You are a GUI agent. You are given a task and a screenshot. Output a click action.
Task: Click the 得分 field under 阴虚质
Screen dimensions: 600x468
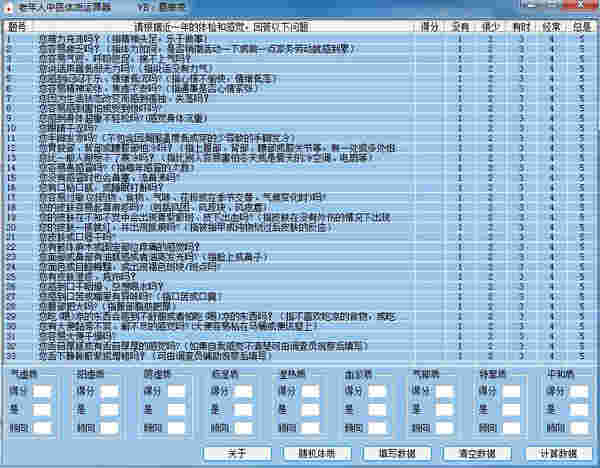pos(176,391)
